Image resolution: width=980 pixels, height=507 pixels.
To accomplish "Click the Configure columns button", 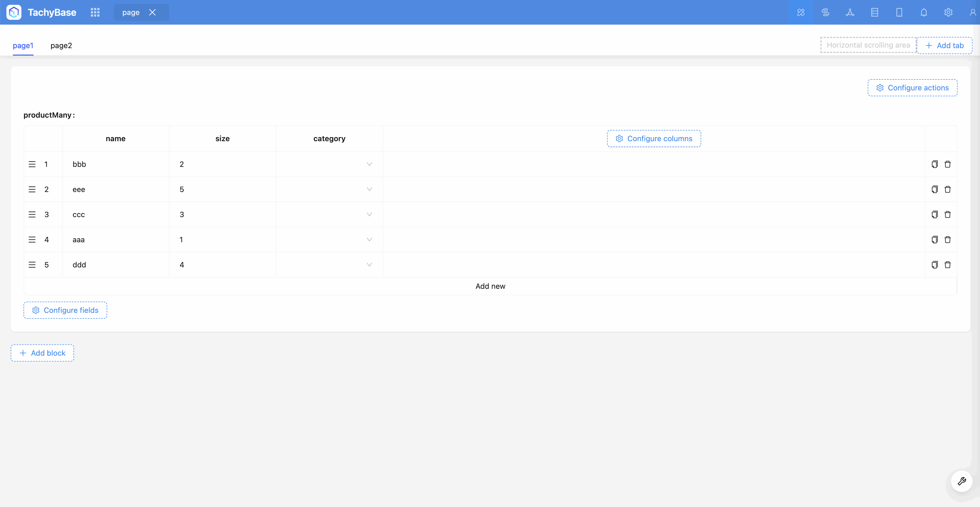I will click(654, 139).
